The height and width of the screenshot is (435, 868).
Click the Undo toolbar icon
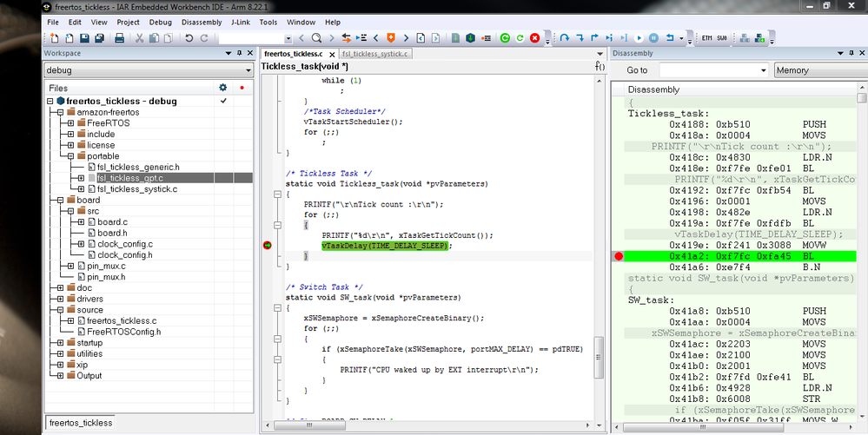188,38
